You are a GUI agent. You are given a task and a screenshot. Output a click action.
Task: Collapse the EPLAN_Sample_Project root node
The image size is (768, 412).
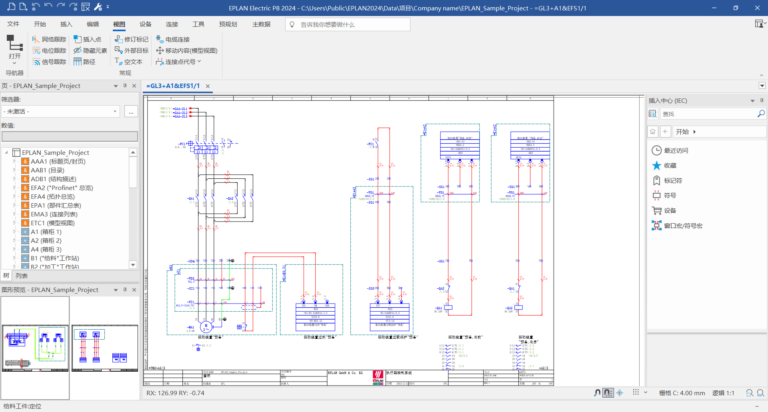tap(7, 152)
